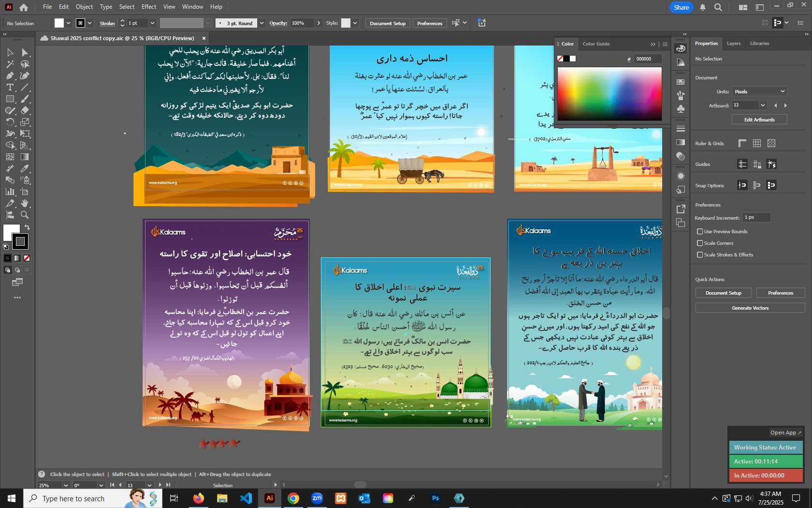This screenshot has height=508, width=812.
Task: Click the Illustrator Home icon
Action: tap(23, 7)
